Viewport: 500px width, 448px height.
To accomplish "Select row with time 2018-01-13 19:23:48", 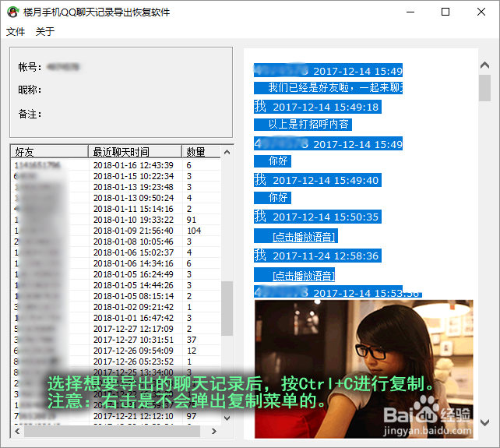I will (116, 187).
